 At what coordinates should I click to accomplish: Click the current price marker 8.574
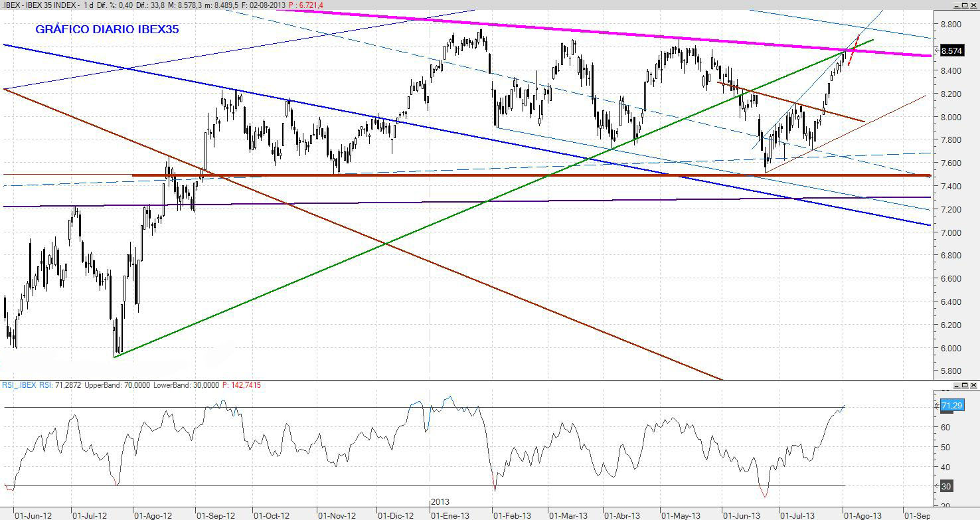(951, 50)
